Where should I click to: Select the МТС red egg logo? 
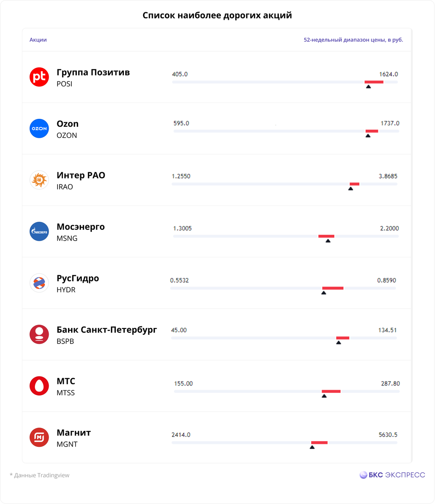click(x=39, y=386)
